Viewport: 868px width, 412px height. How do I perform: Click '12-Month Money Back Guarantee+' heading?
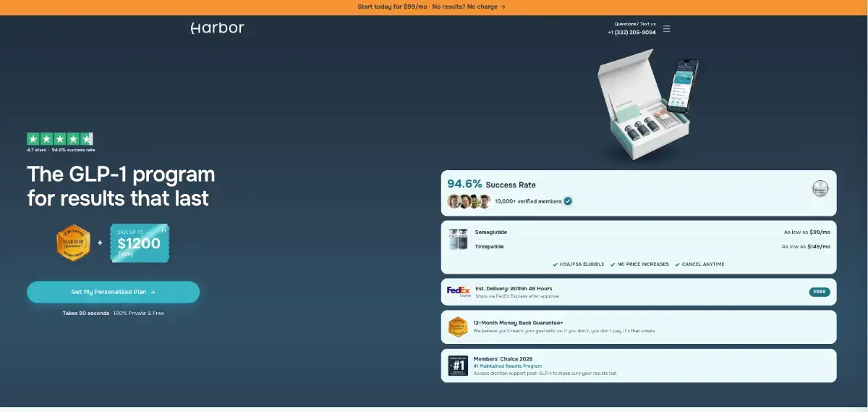pyautogui.click(x=518, y=323)
